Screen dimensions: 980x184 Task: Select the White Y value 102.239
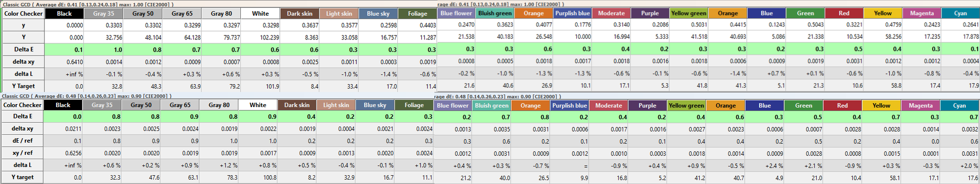(x=269, y=37)
